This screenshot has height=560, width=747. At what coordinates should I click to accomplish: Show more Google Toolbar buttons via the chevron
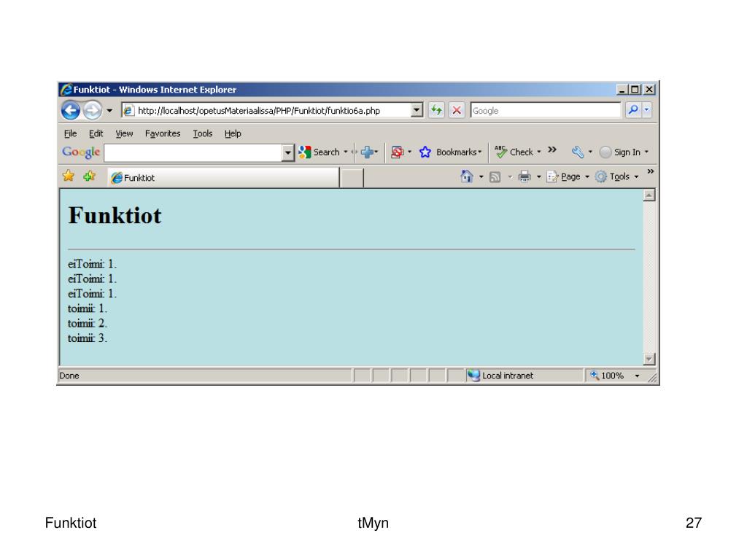click(552, 149)
